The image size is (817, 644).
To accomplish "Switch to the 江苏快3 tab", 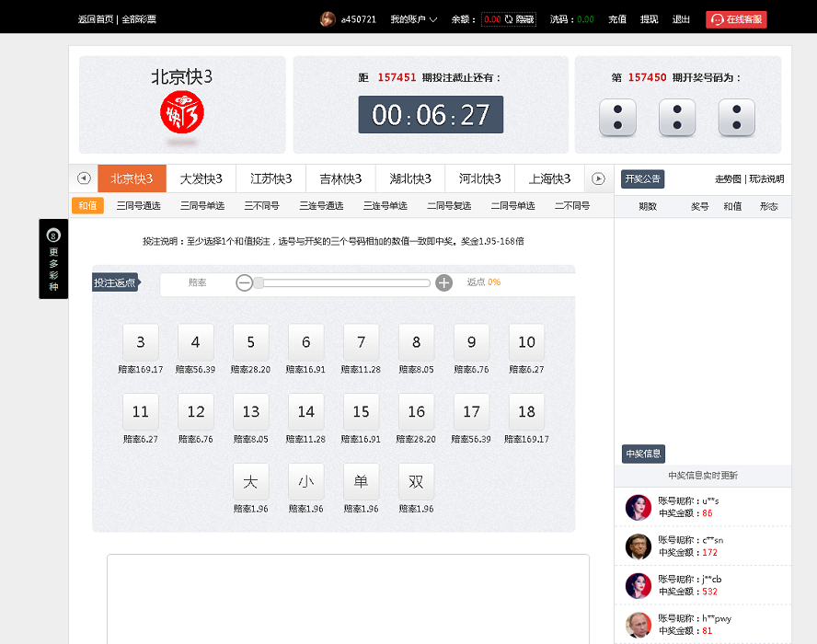I will (x=270, y=179).
